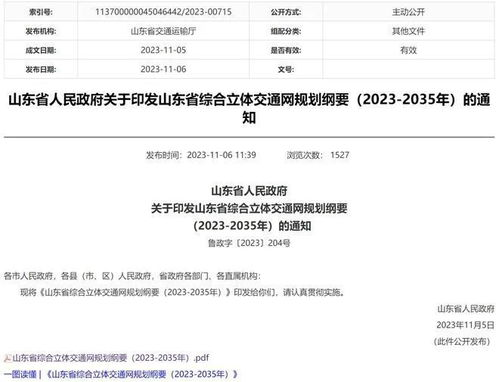Click the 索引号 label cell
499x382 pixels.
pos(41,12)
